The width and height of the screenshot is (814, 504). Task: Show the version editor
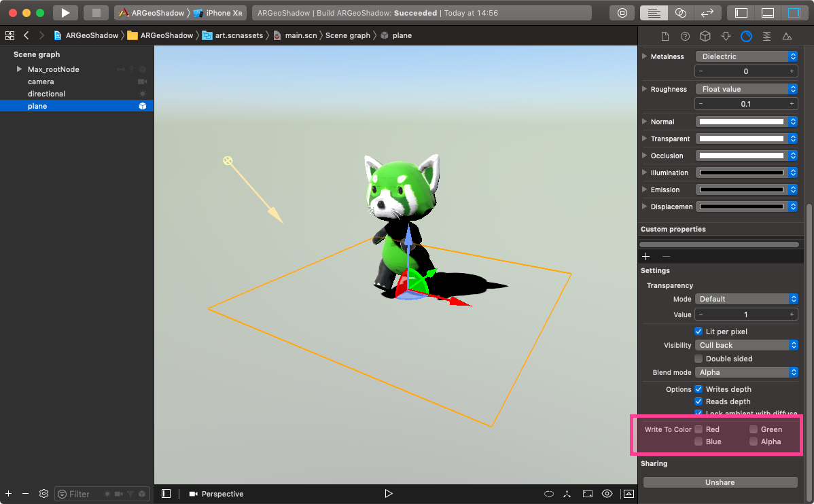point(707,12)
